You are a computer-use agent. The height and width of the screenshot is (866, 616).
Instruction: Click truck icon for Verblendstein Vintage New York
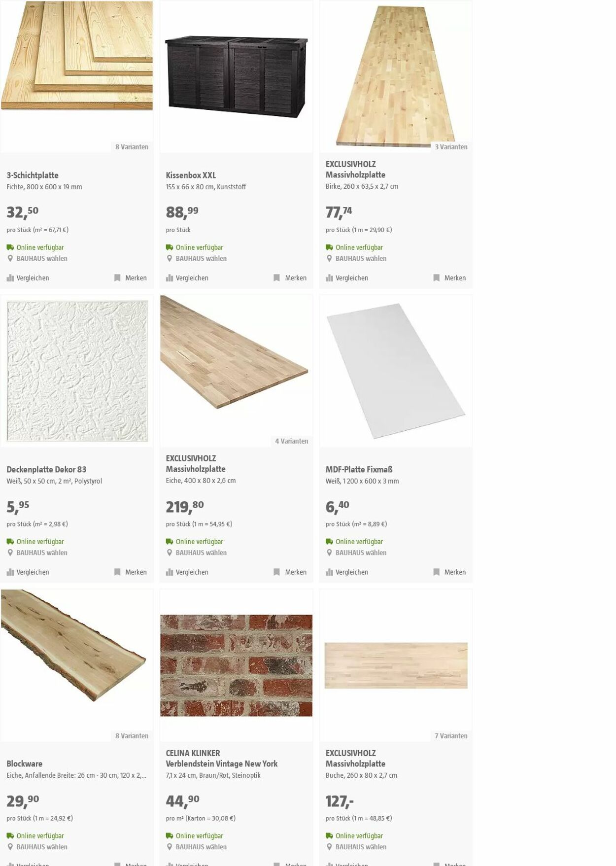(x=170, y=836)
